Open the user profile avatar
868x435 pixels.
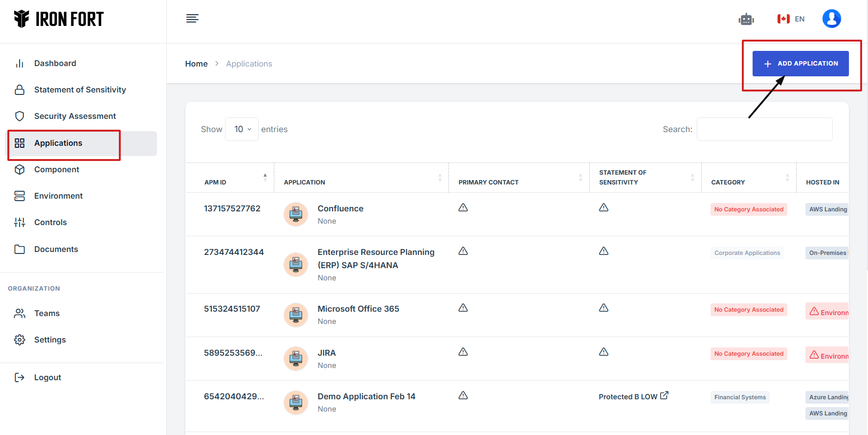[831, 19]
